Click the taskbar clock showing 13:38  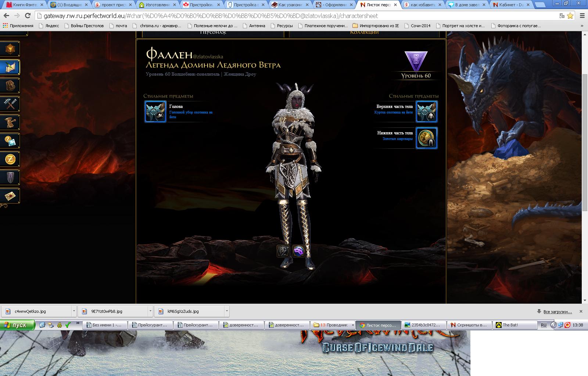point(578,325)
